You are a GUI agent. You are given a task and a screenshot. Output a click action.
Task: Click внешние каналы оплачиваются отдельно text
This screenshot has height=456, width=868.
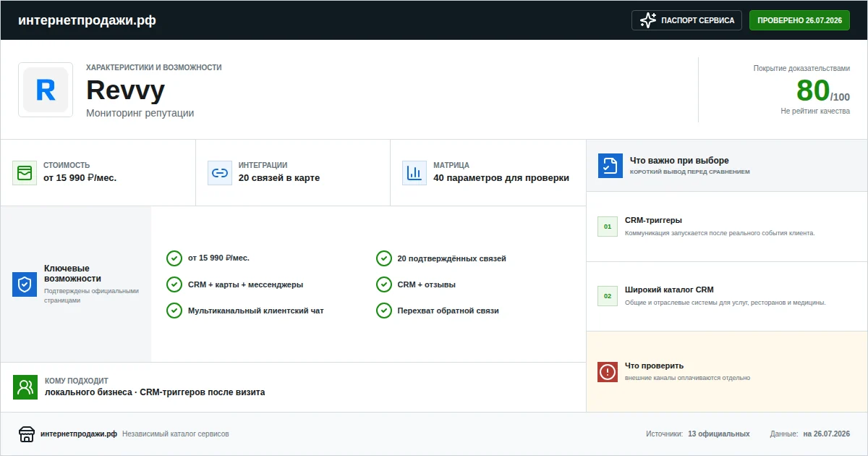[688, 378]
